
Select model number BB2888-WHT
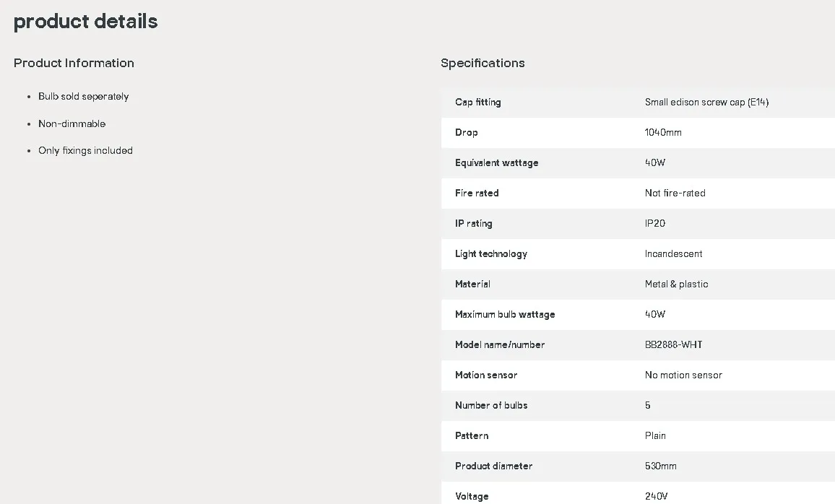pyautogui.click(x=673, y=345)
